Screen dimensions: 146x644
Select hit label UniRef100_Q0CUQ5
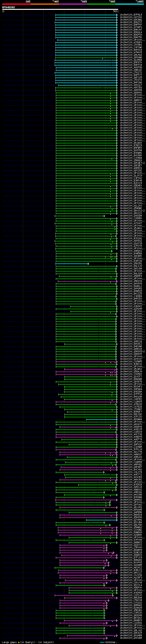point(131,638)
